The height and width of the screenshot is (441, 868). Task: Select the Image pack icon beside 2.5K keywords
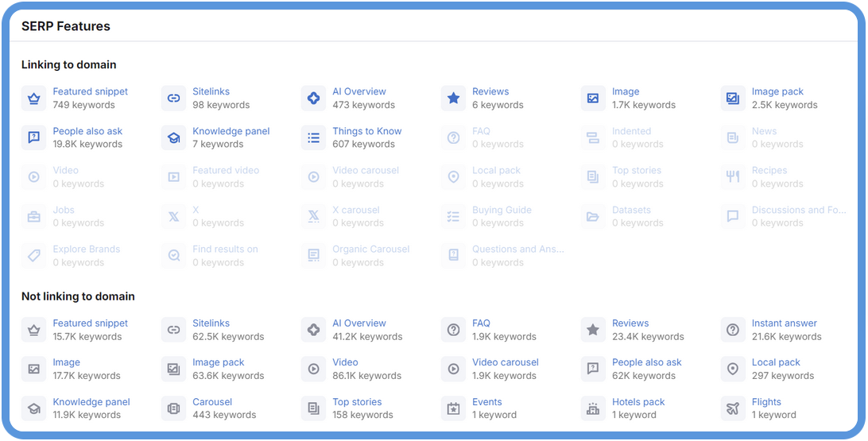point(733,99)
